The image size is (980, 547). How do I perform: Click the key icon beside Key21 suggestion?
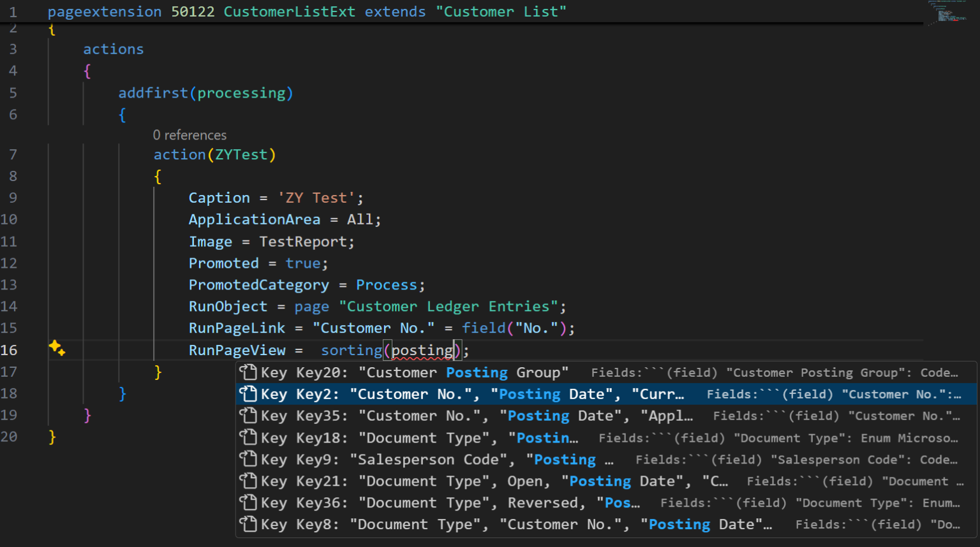[x=248, y=481]
